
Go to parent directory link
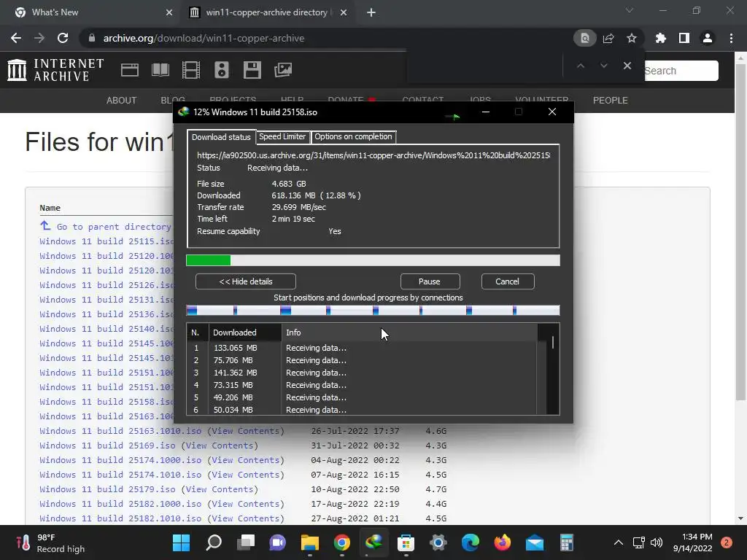point(113,227)
